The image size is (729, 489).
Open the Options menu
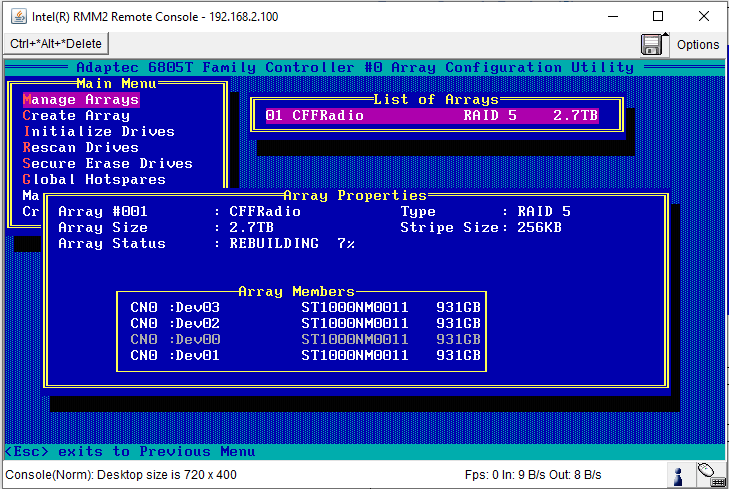pos(697,45)
